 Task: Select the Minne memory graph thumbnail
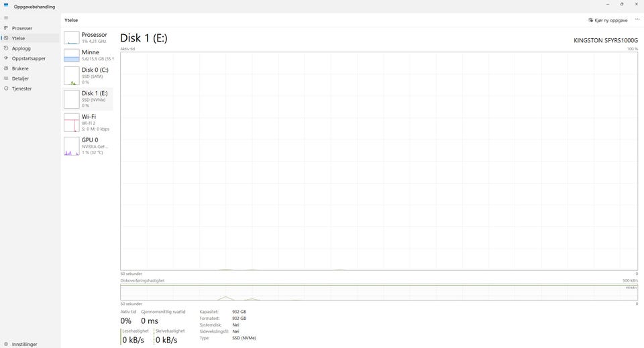click(x=72, y=56)
